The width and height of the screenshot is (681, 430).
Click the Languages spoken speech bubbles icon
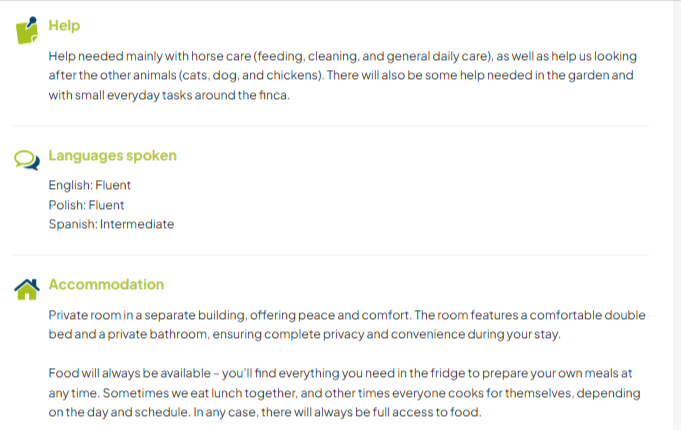point(27,158)
